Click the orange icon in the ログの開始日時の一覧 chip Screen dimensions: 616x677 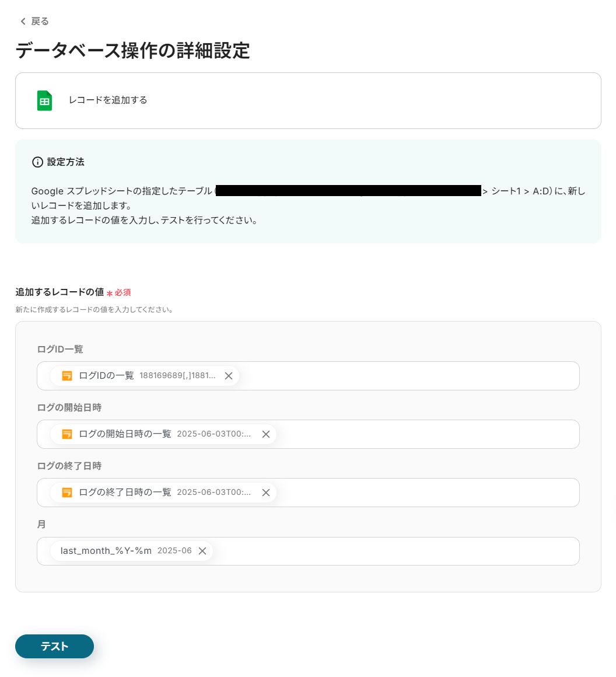click(67, 434)
